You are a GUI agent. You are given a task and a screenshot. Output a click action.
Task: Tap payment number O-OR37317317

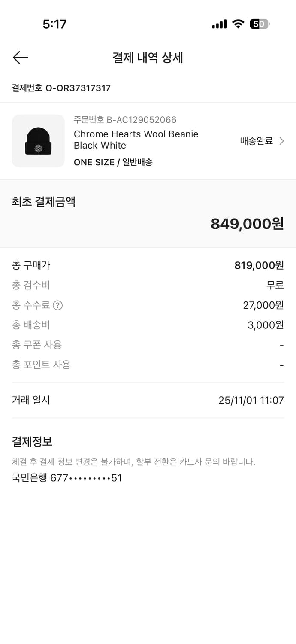[x=61, y=88]
